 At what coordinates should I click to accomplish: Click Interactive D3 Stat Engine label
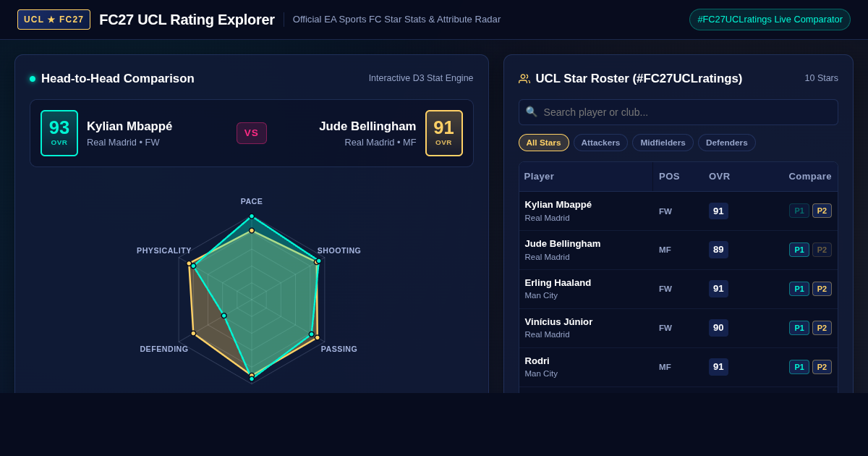click(421, 78)
